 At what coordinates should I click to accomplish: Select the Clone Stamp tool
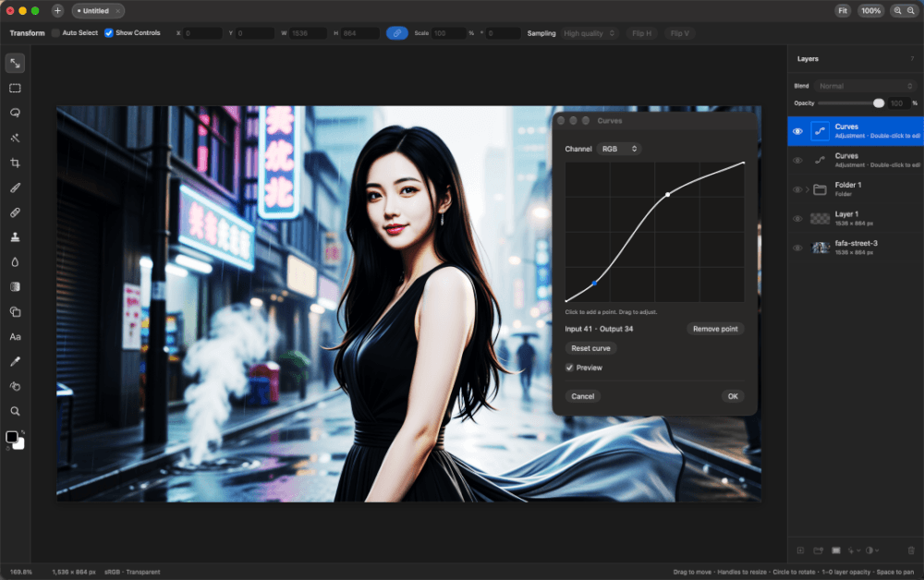(x=15, y=237)
